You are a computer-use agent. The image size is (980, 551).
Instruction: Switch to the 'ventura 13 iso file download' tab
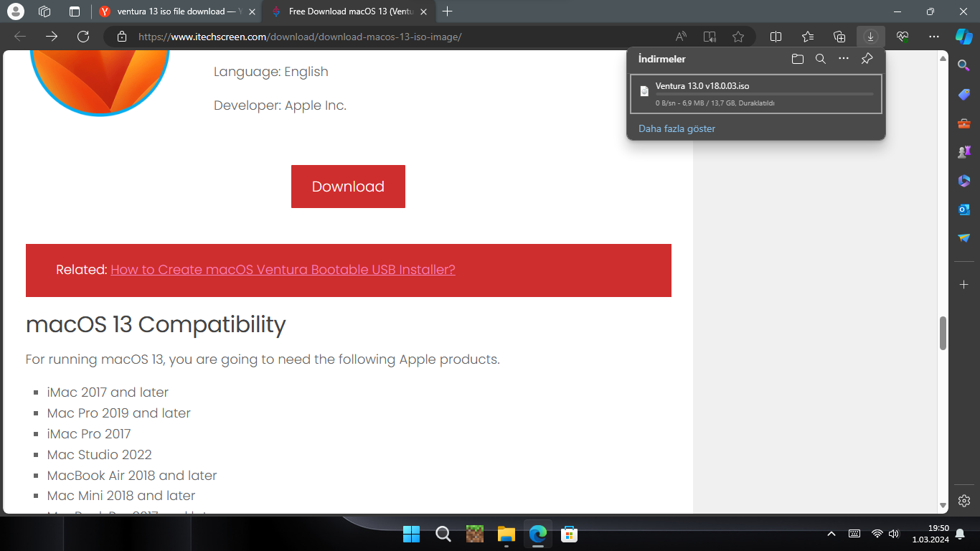(177, 11)
